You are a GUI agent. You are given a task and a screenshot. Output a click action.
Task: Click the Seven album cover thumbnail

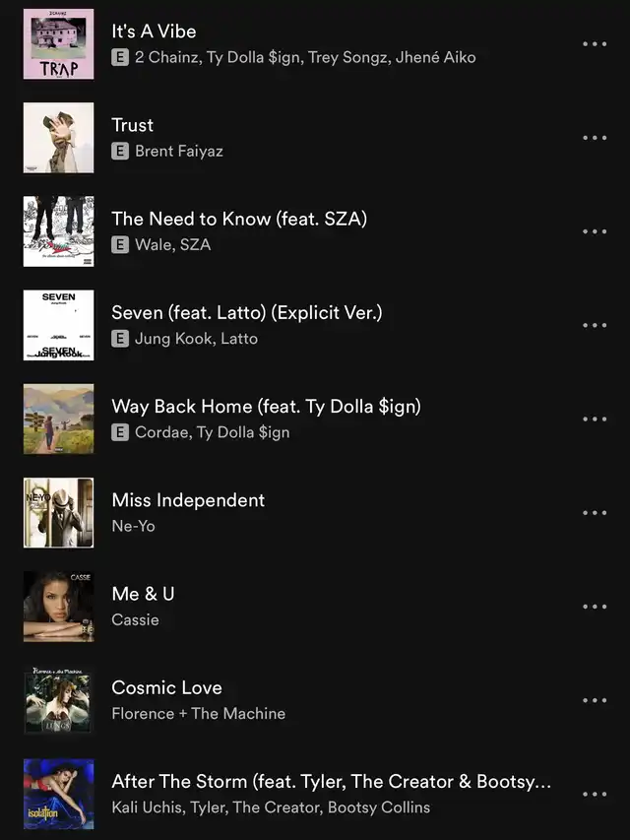tap(58, 325)
